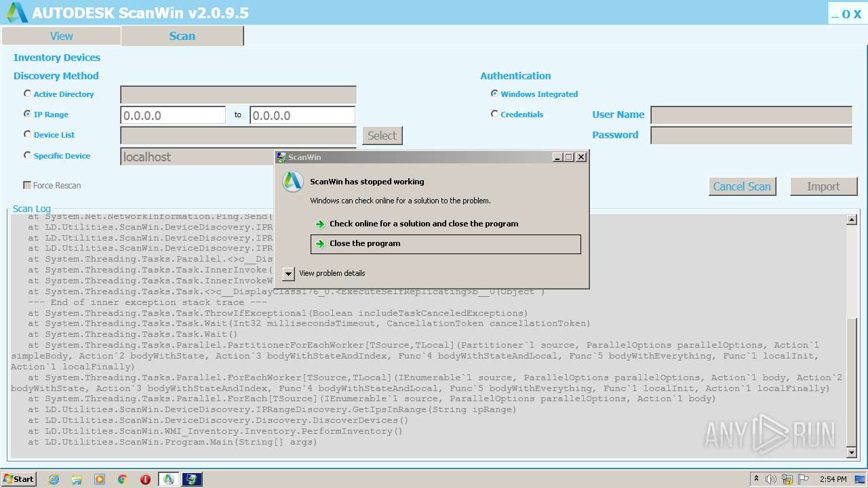Click the Device List path field
The height and width of the screenshot is (488, 868).
pos(238,136)
